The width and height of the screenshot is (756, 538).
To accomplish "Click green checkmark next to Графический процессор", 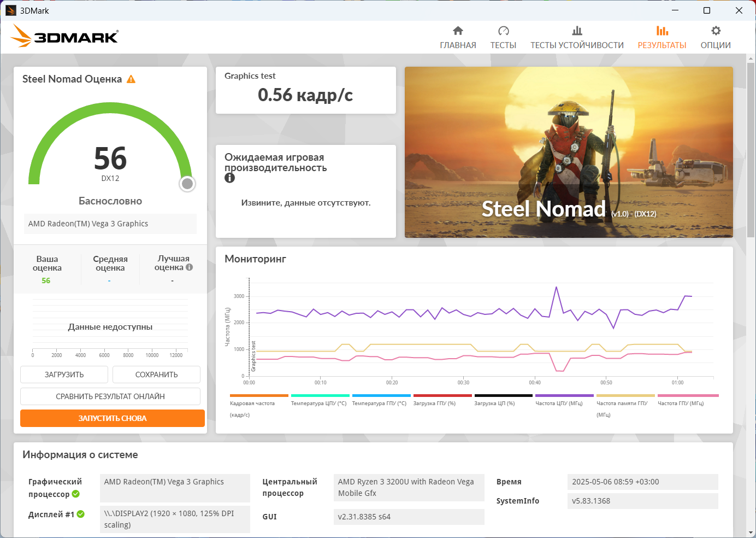I will click(x=76, y=494).
